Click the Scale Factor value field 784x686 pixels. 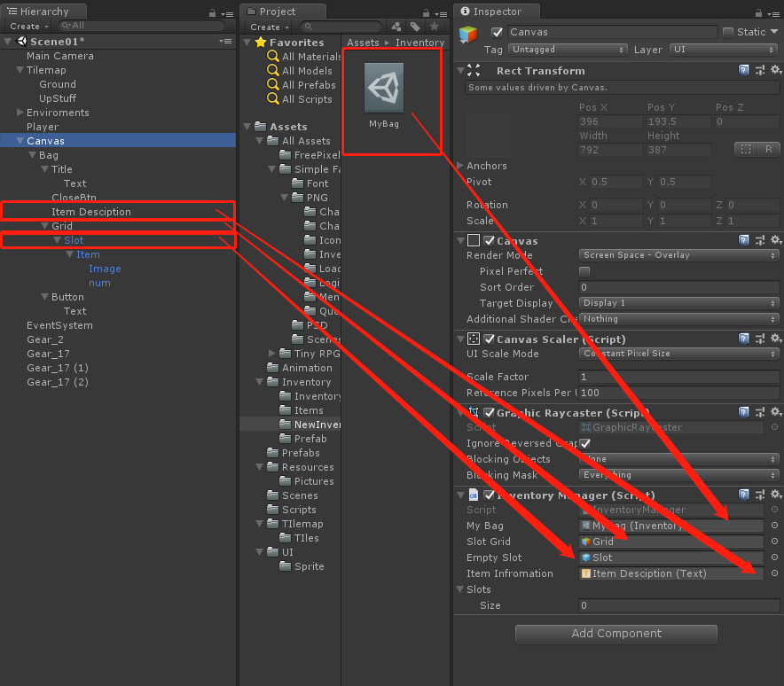[x=679, y=377]
